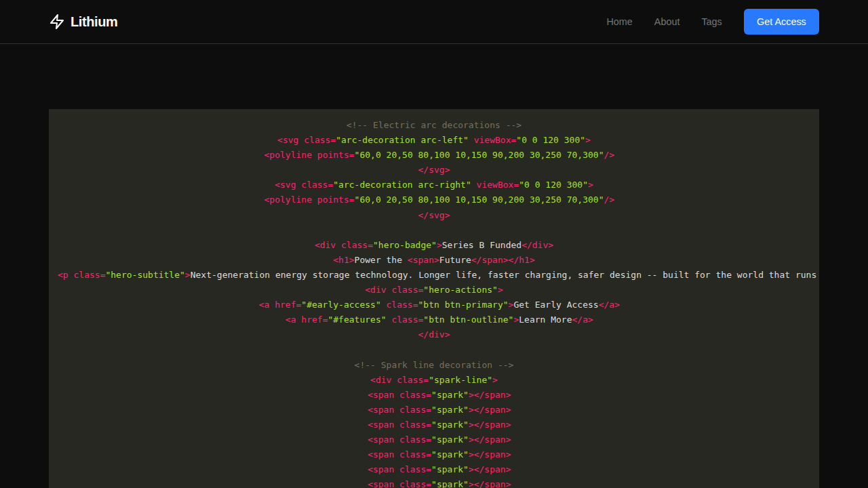The width and height of the screenshot is (868, 488).
Task: Go to the About page link
Action: pyautogui.click(x=667, y=22)
